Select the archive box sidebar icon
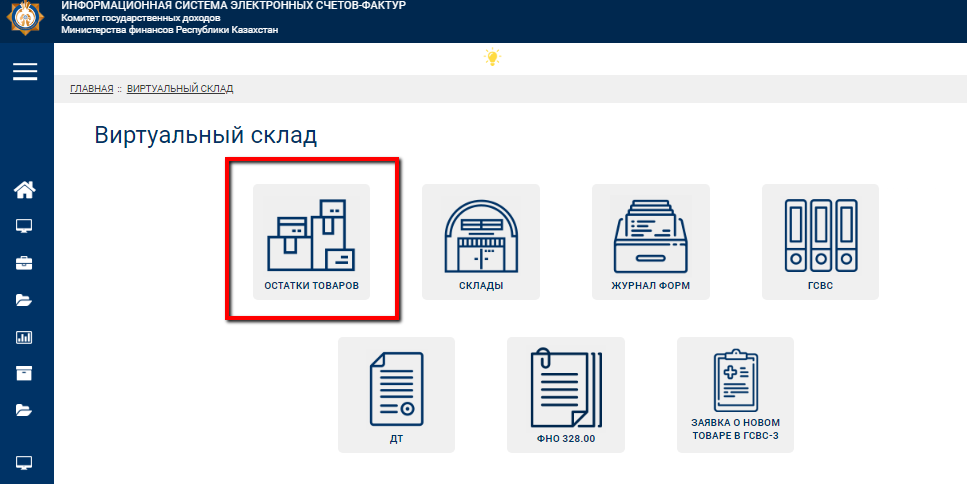967x484 pixels. point(25,373)
